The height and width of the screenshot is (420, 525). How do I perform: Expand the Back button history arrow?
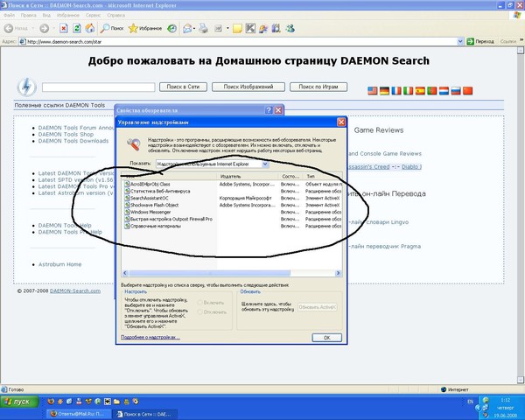coord(33,29)
